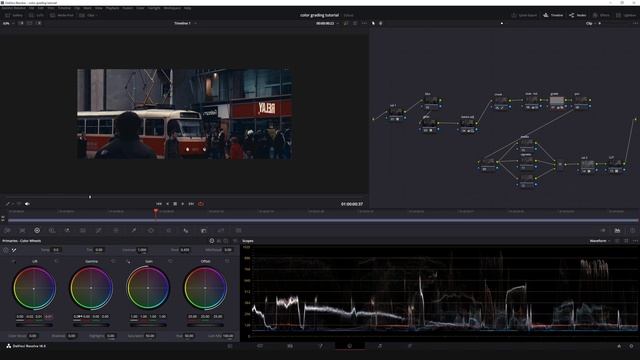
Task: Open scopes panel options menu
Action: coord(635,241)
